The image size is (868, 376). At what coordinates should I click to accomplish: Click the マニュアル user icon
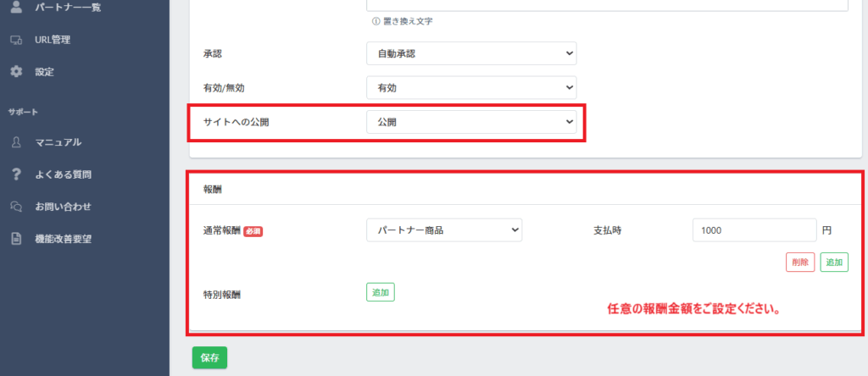tap(17, 142)
